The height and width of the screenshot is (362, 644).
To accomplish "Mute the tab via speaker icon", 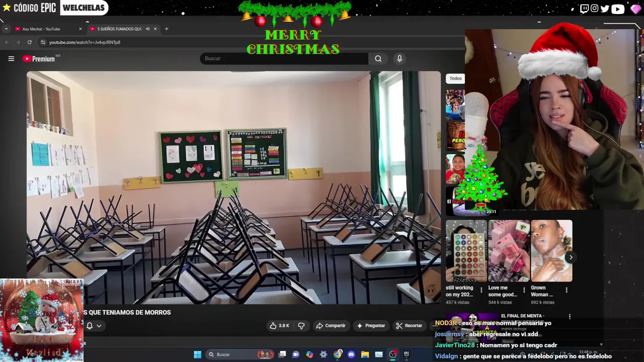I will point(147,29).
